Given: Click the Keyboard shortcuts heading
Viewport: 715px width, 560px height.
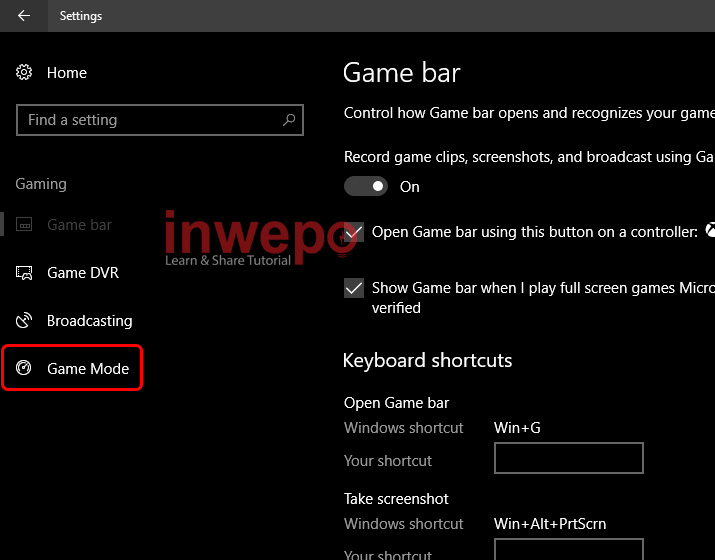Looking at the screenshot, I should tap(427, 360).
